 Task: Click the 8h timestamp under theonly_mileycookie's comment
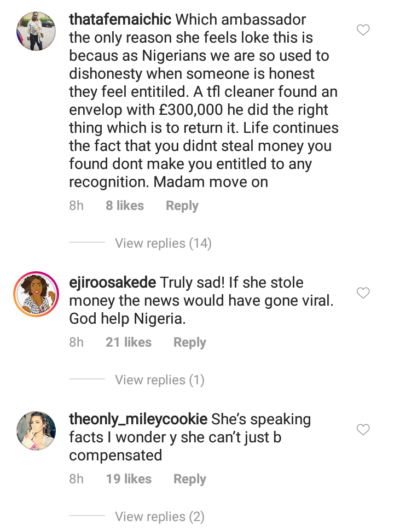click(x=77, y=480)
